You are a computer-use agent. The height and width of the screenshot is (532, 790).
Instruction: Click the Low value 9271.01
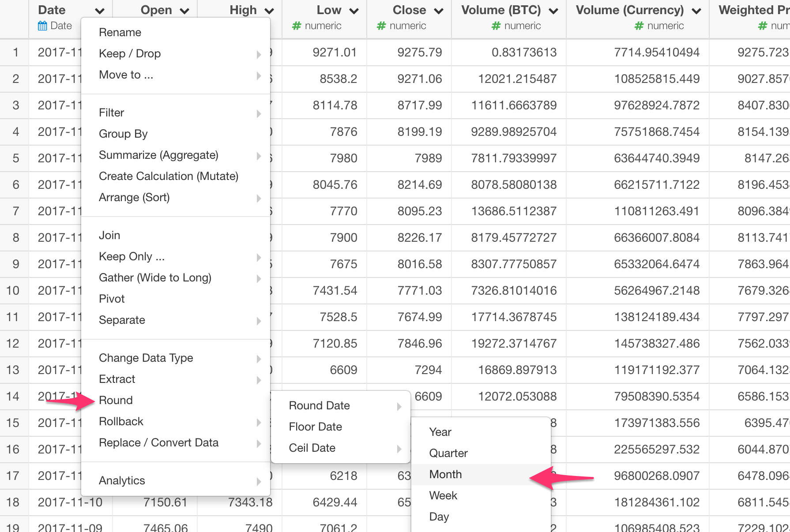(x=335, y=52)
